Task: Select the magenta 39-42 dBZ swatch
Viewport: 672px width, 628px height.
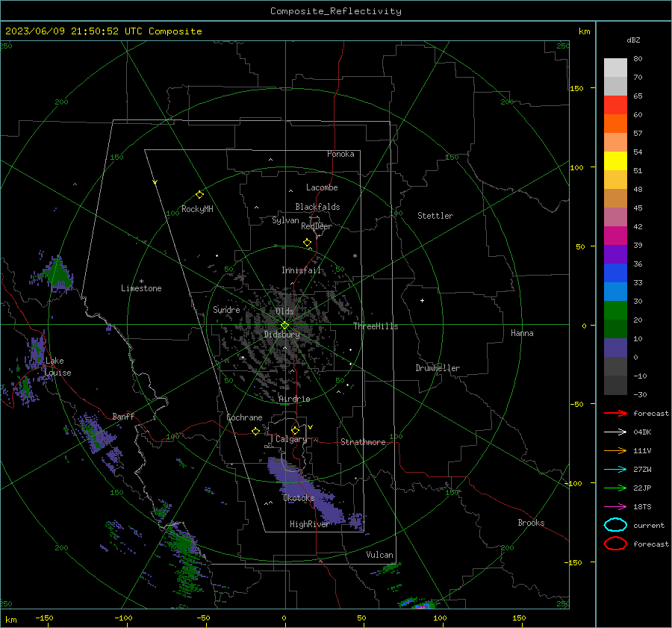Action: [x=615, y=235]
